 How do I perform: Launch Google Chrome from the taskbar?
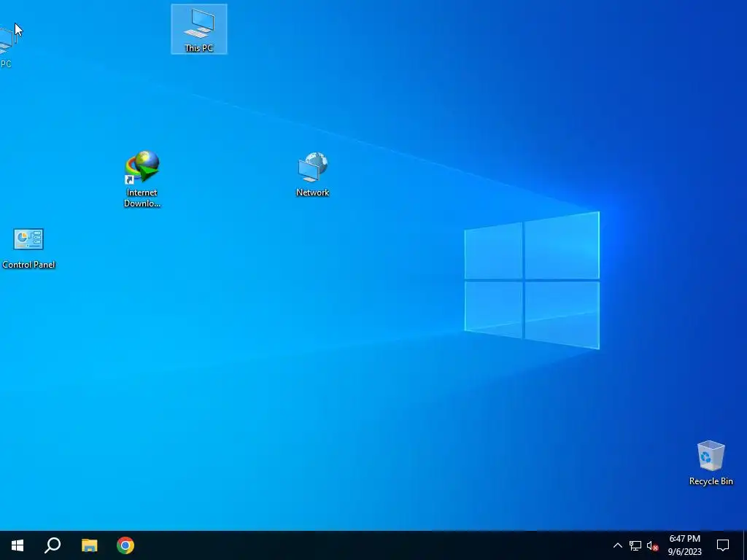point(125,545)
